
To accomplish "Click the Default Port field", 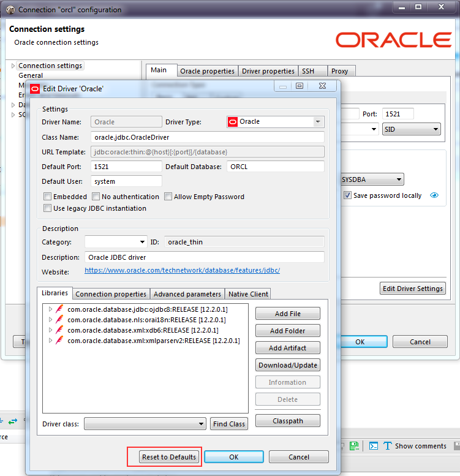I will [x=126, y=167].
